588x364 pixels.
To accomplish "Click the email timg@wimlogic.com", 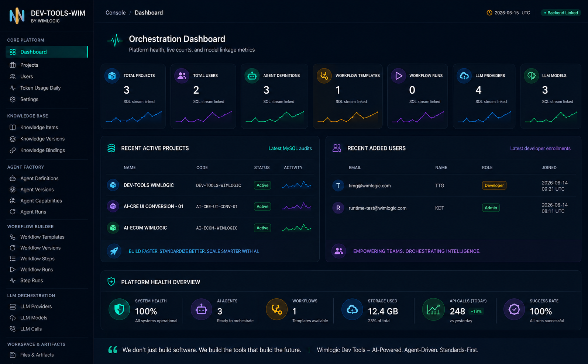I will tap(369, 186).
